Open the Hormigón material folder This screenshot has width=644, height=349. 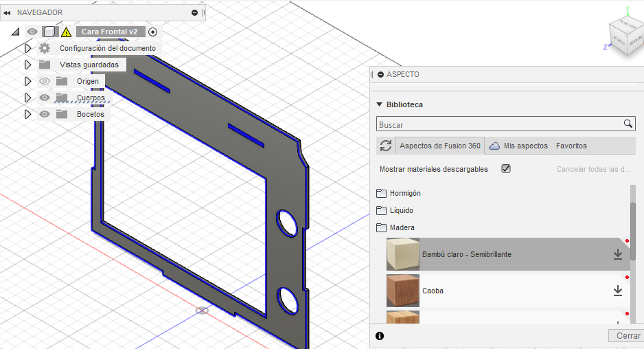(x=405, y=193)
